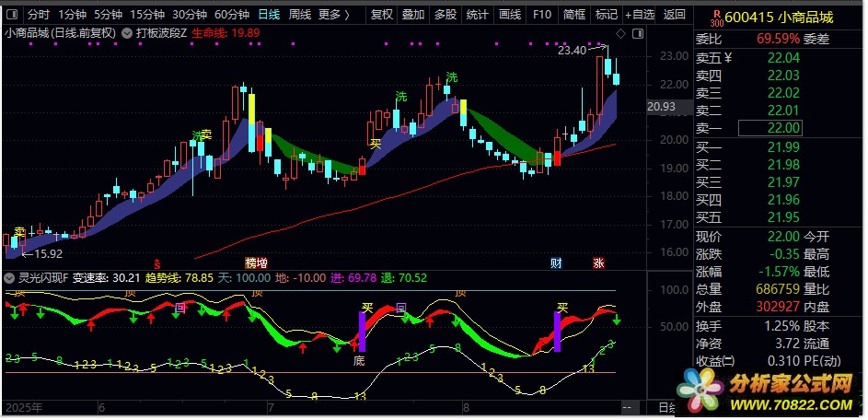
Task: Click the 总量 value 686759
Action: click(x=778, y=288)
